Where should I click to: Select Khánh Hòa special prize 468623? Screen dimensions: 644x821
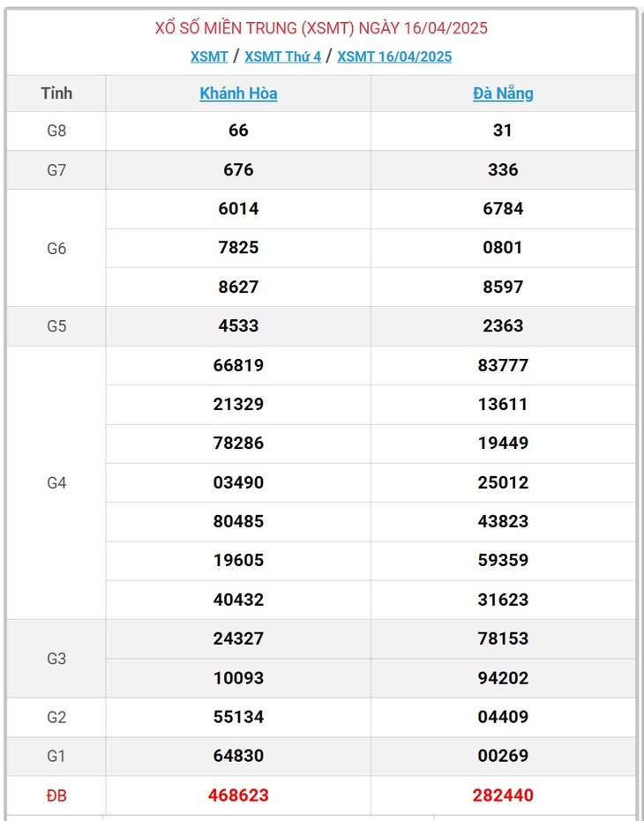pyautogui.click(x=238, y=795)
